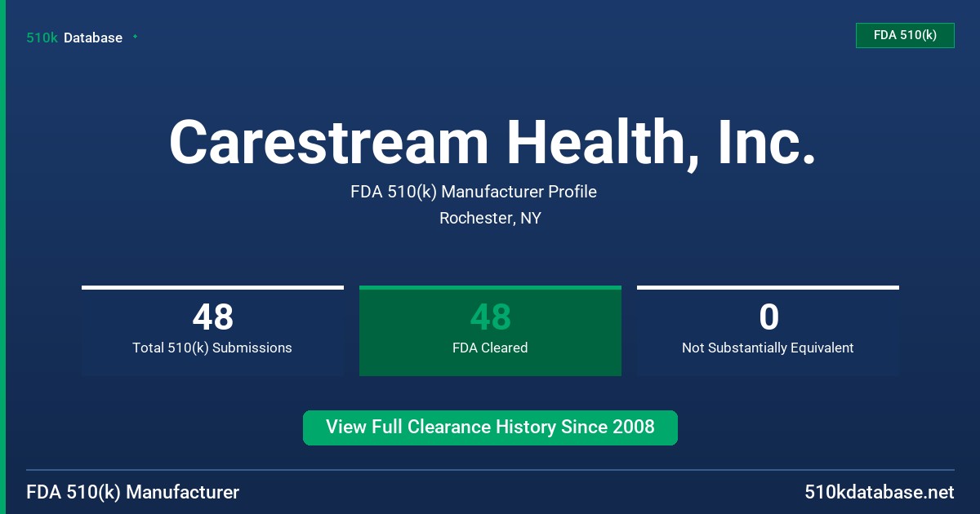
Task: Visit the 510kdatabase.net link
Action: [x=879, y=492]
